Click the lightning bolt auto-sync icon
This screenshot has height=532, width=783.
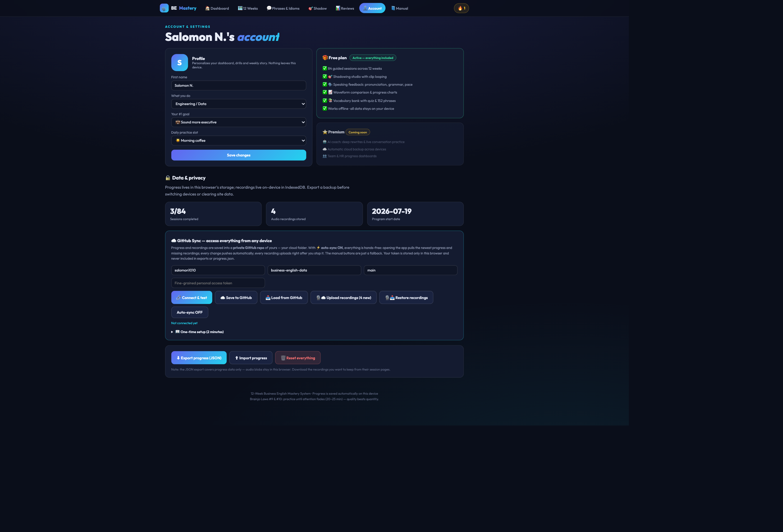pyautogui.click(x=318, y=248)
